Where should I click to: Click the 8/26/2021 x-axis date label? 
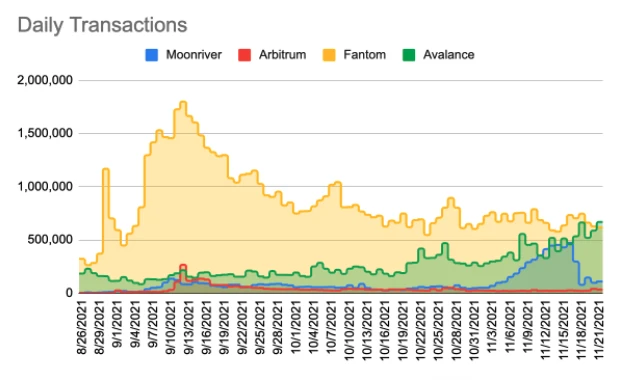pyautogui.click(x=82, y=328)
